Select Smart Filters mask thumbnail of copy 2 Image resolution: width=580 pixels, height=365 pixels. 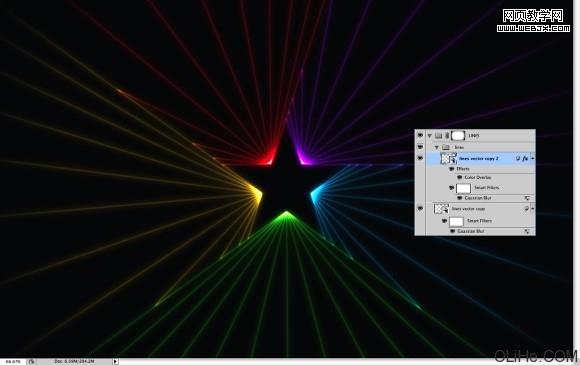pyautogui.click(x=463, y=188)
